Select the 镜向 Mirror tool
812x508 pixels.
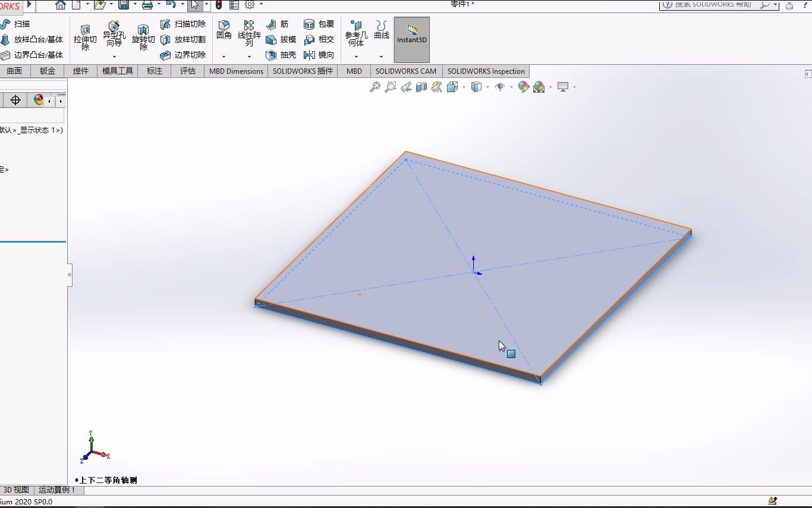pos(319,55)
